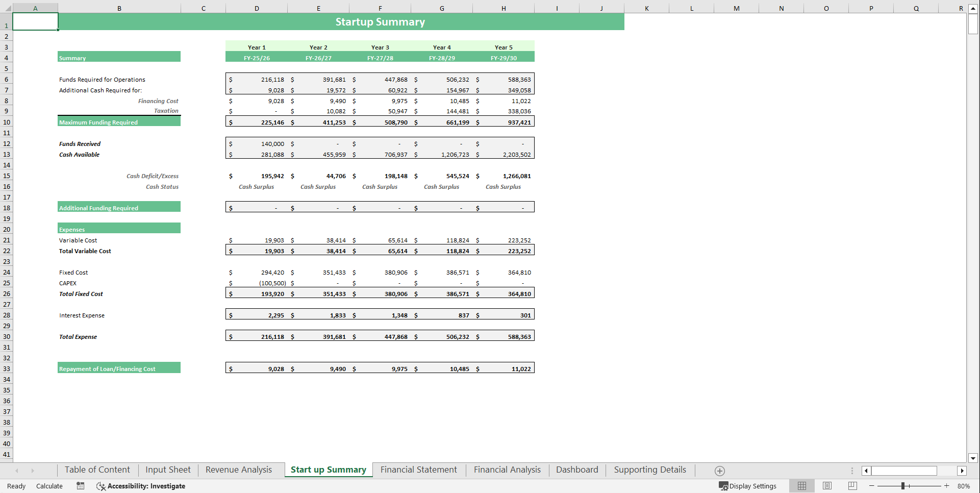Viewport: 980px width, 493px height.
Task: Run the Accessibility Investigate checker
Action: pos(141,486)
